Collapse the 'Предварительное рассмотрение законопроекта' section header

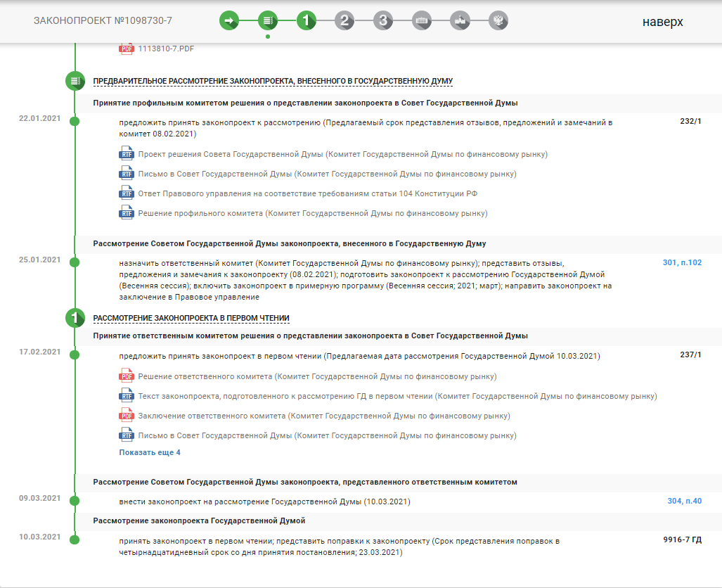click(x=273, y=82)
